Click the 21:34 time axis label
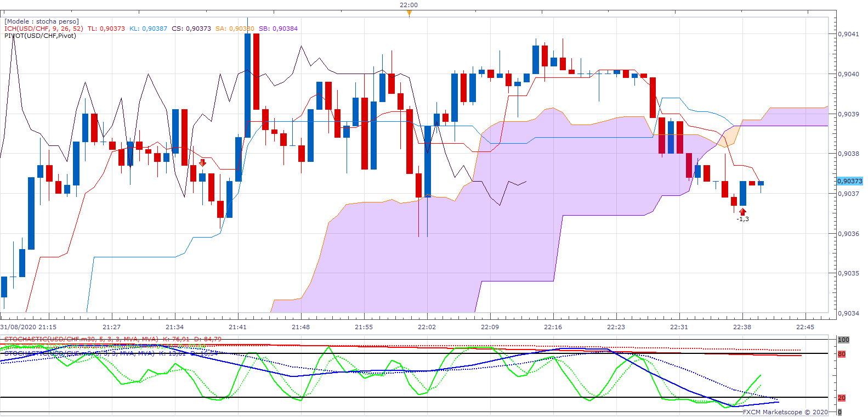Screen dimensions: 868x417 click(x=174, y=327)
